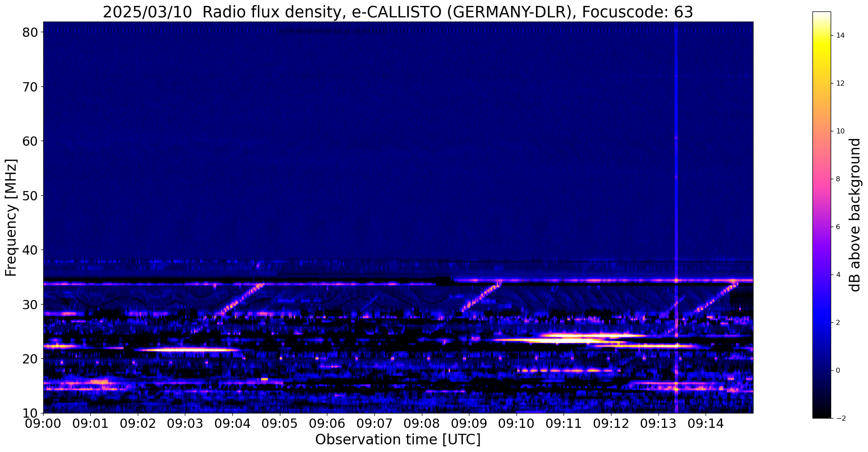The image size is (868, 452).
Task: Click the 09:14 time tick label
Action: (706, 423)
